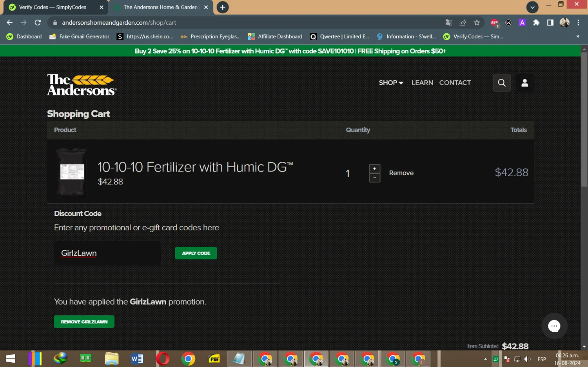Open the 10-10-10 Fertilizer with Humic DG title
The image size is (588, 367).
195,167
